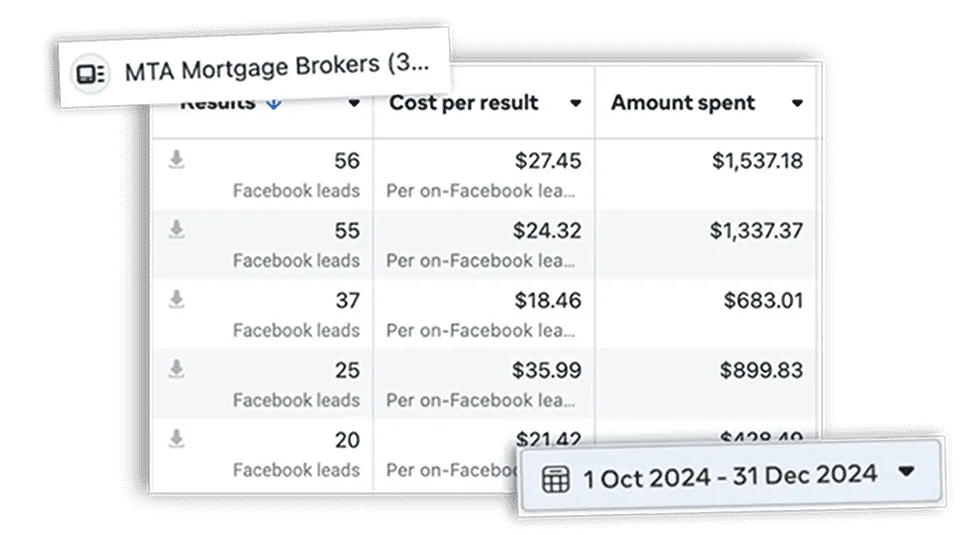Screen dimensions: 972x535
Task: Open the Cost per result column dropdown
Action: (575, 103)
